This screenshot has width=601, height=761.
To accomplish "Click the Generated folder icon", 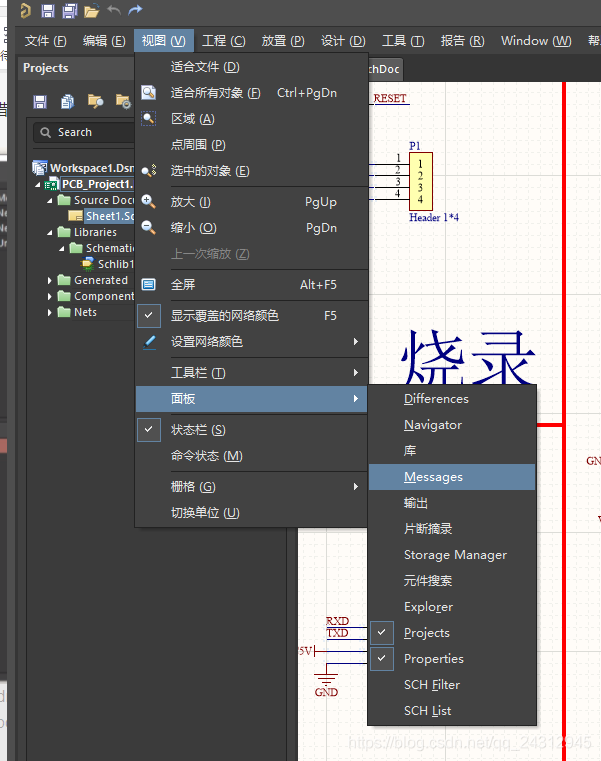I will (x=64, y=280).
